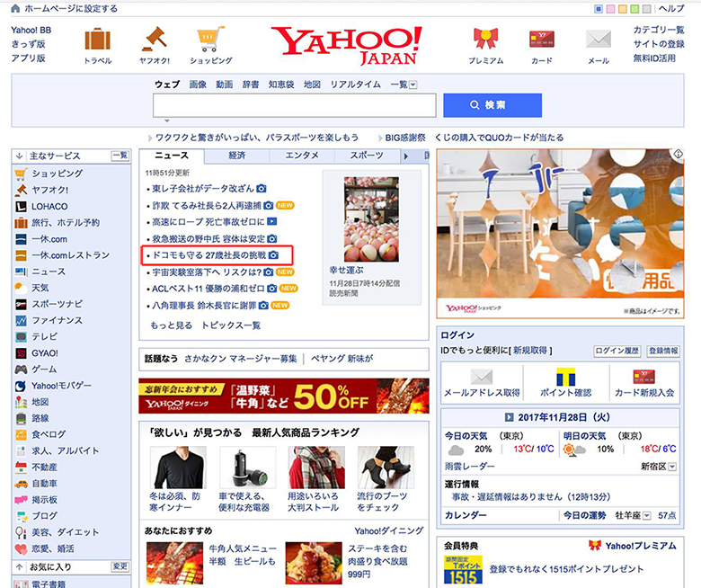Click the home icon beside ホームページに設定する
This screenshot has height=588, width=701.
click(15, 8)
